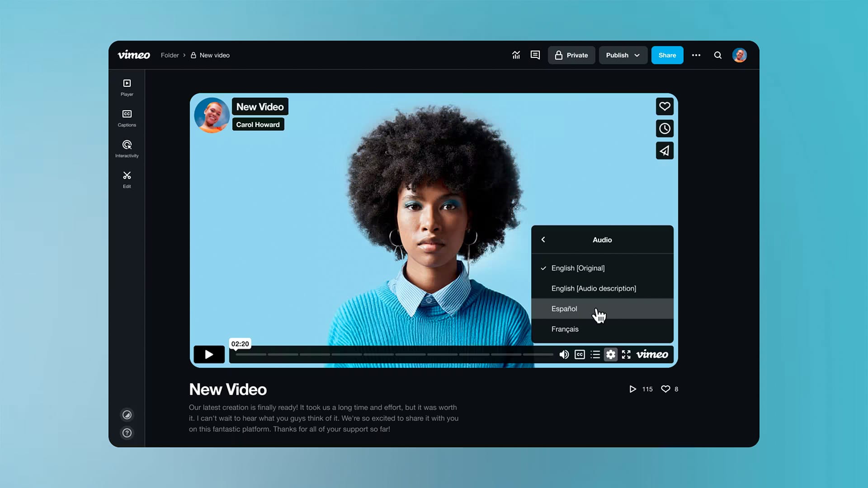Go back from Audio menu
Image resolution: width=868 pixels, height=488 pixels.
click(543, 240)
